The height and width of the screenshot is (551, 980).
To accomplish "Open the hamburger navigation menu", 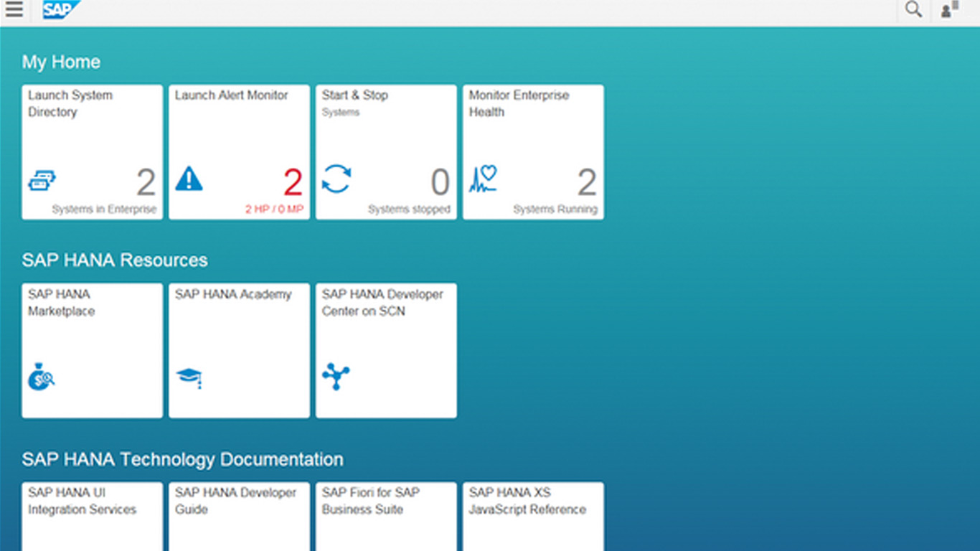I will (x=14, y=9).
